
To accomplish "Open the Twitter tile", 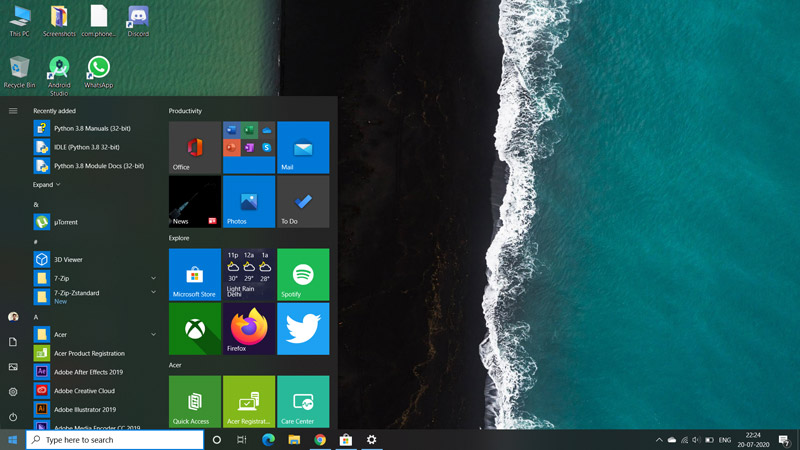I will tap(303, 329).
